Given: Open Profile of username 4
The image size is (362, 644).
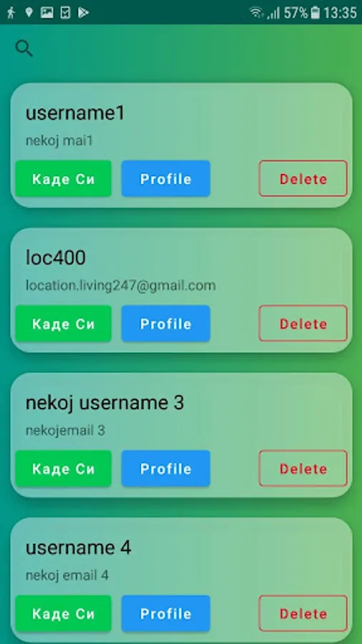Looking at the screenshot, I should click(x=166, y=614).
